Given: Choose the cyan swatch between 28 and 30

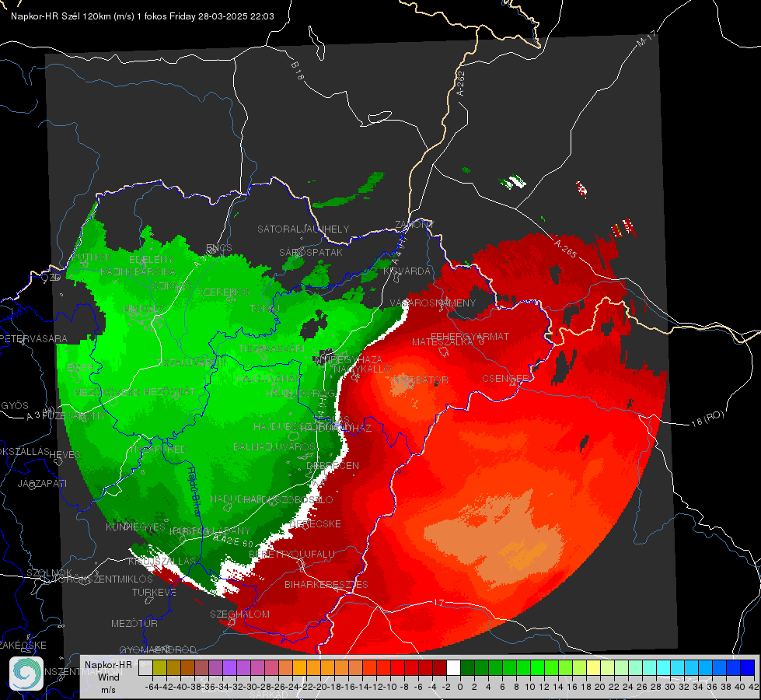Looking at the screenshot, I should [664, 667].
